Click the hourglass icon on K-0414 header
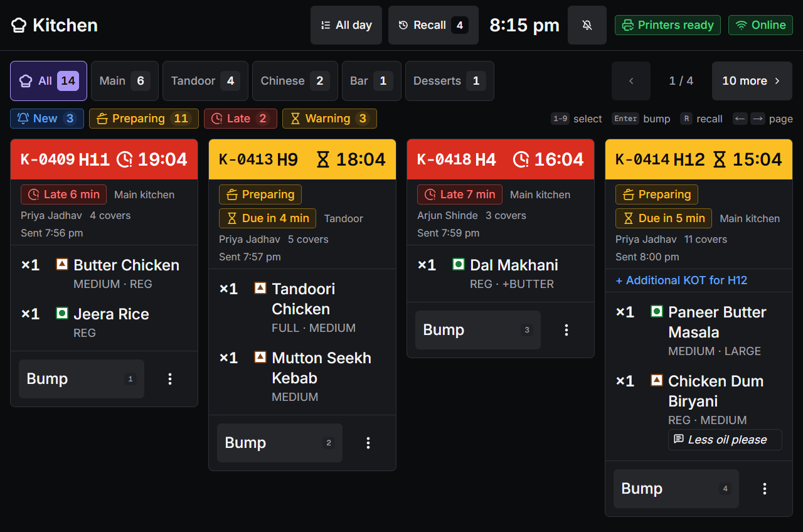This screenshot has width=803, height=532. 720,159
